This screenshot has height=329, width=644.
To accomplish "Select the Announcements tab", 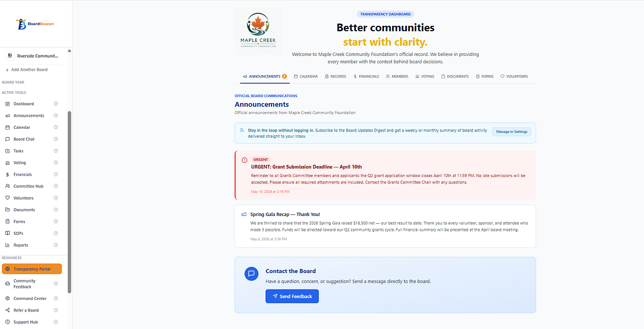I will pos(265,76).
